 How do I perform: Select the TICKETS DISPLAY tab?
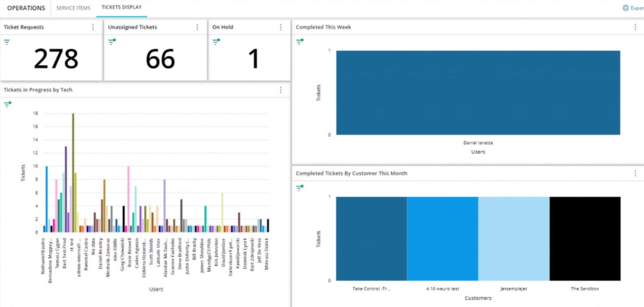pos(121,7)
